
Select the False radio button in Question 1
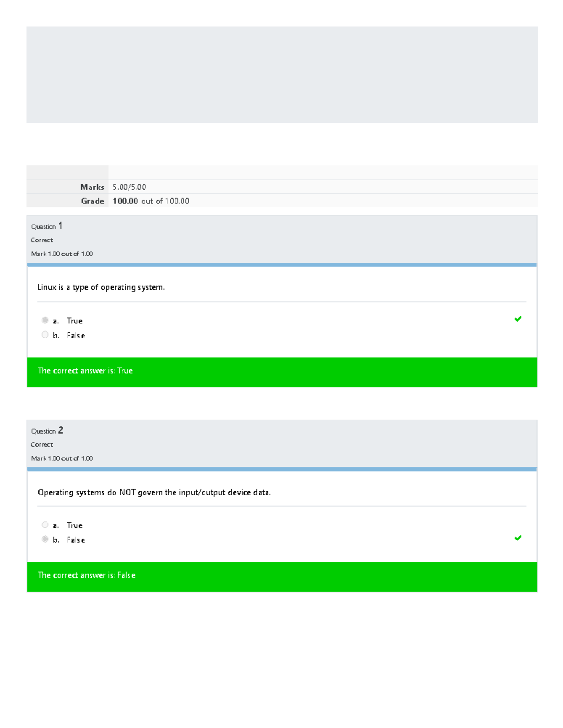click(45, 335)
